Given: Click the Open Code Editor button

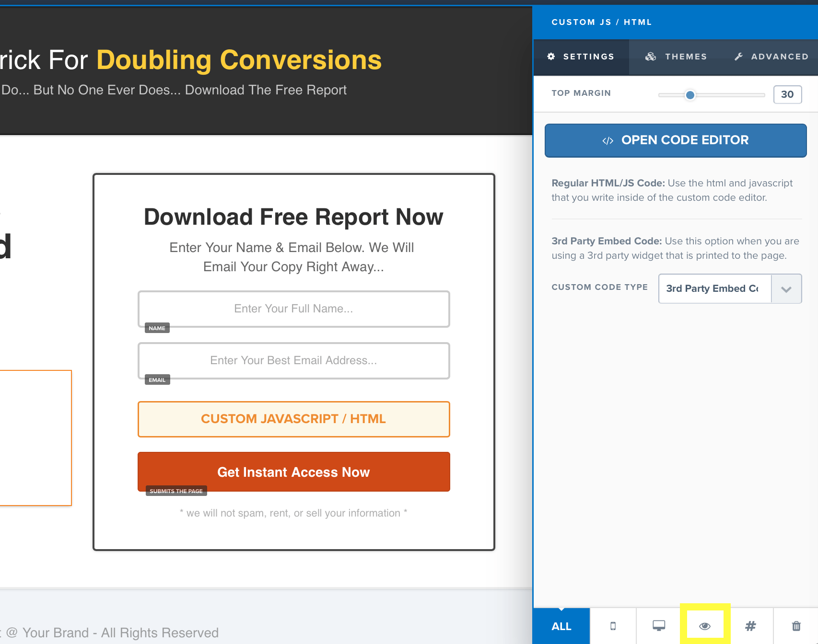Looking at the screenshot, I should click(x=676, y=140).
